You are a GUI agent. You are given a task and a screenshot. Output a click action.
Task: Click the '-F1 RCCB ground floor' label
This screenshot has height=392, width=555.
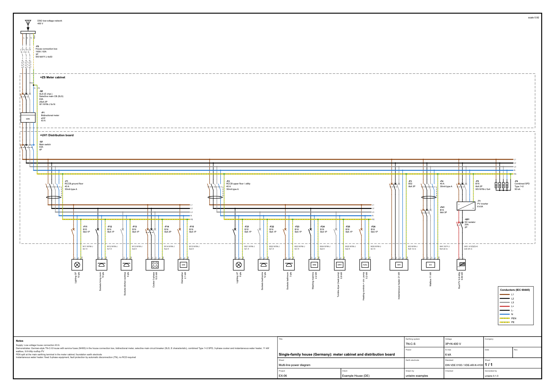tap(74, 182)
